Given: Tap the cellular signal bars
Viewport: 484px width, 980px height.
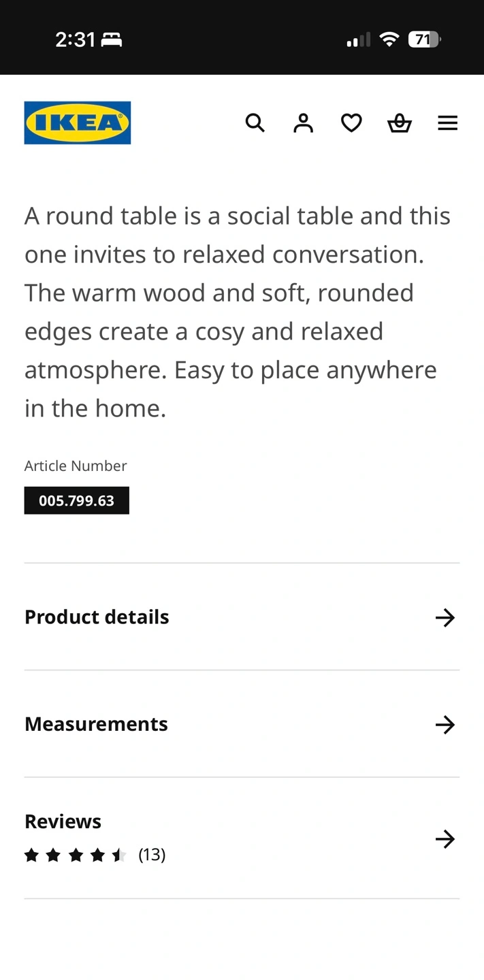Looking at the screenshot, I should [358, 40].
